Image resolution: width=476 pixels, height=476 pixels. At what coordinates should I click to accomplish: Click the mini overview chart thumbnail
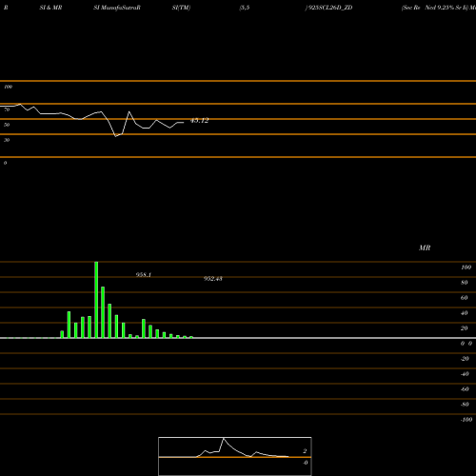pyautogui.click(x=235, y=456)
